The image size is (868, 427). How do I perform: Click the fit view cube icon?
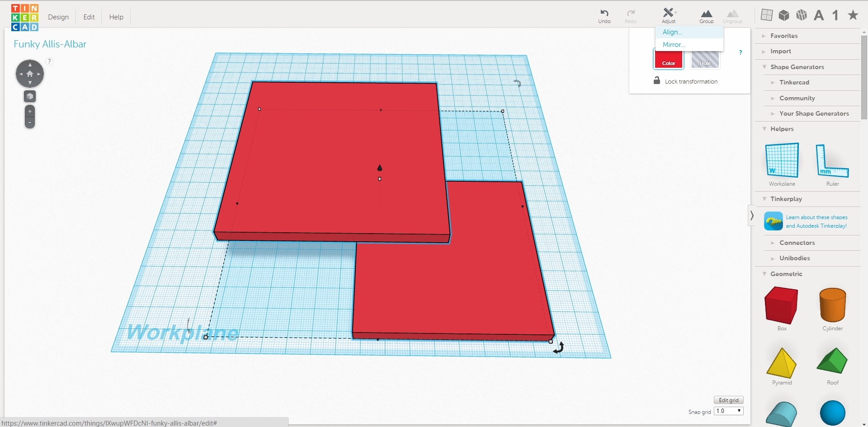coord(30,96)
